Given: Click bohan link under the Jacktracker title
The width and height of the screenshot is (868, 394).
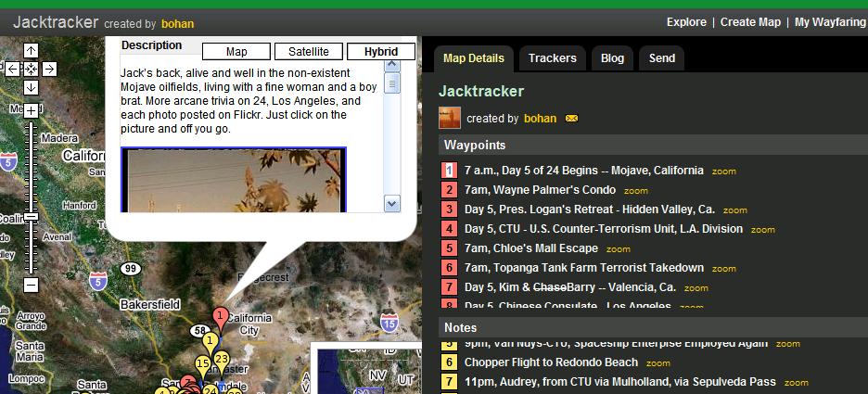Looking at the screenshot, I should coord(541,119).
